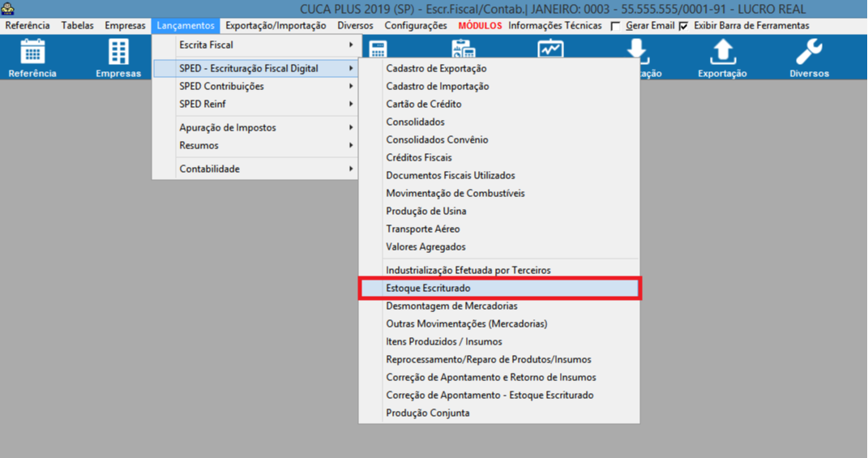Expand the Contabilidade submenu
The width and height of the screenshot is (868, 458).
(255, 169)
